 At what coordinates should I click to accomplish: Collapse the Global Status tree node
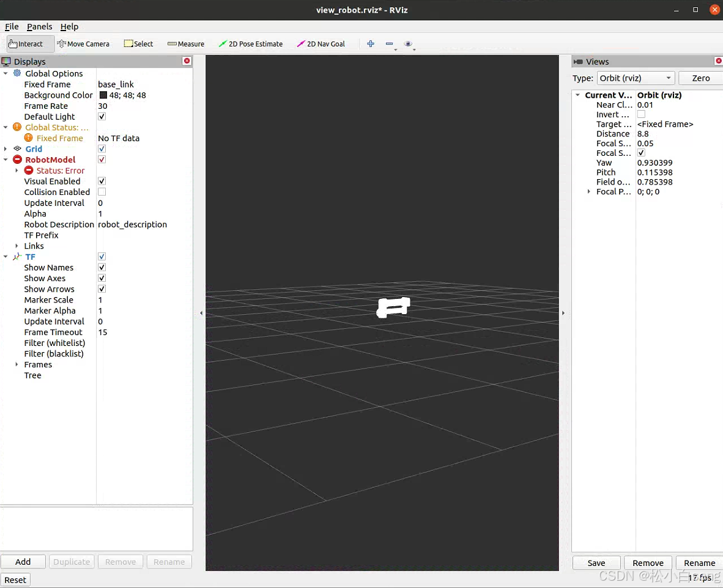click(6, 127)
